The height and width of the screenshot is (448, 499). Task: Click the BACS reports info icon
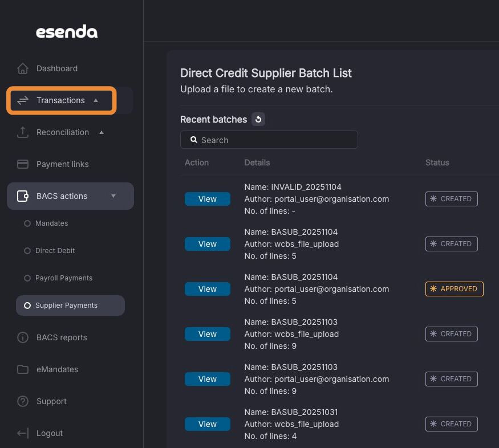[x=23, y=337]
